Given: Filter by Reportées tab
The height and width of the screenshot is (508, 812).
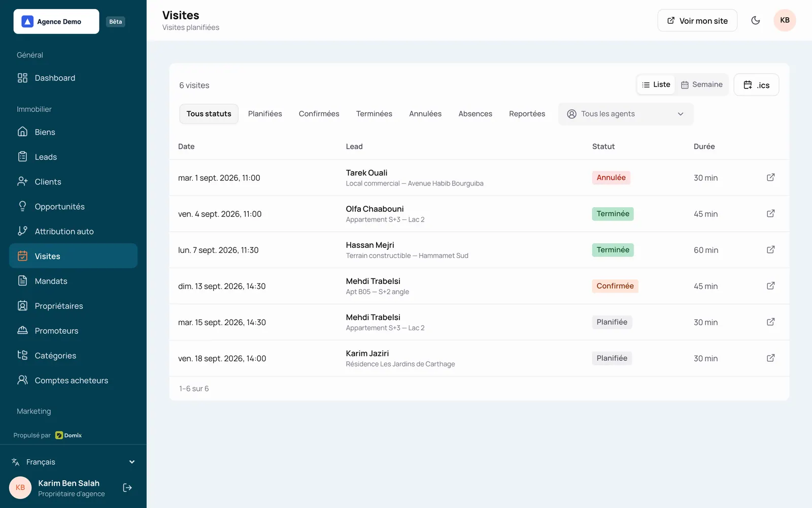Looking at the screenshot, I should (x=527, y=114).
